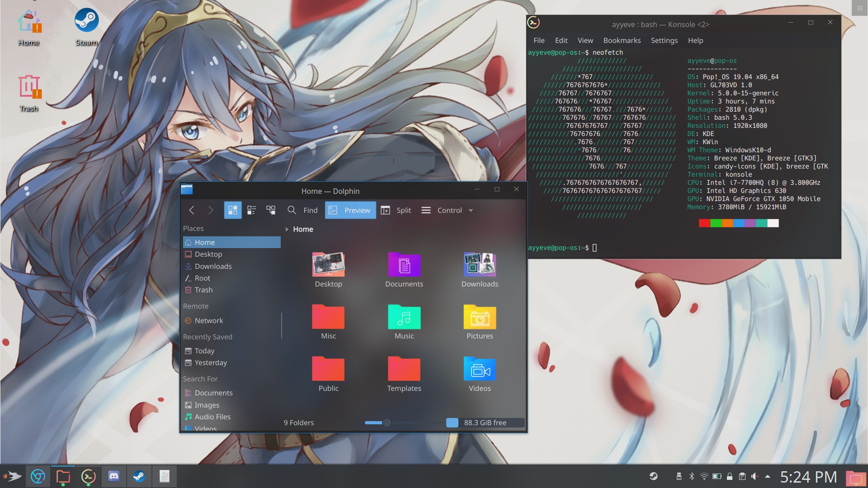Viewport: 868px width, 488px height.
Task: Split the Dolphin view
Action: point(396,210)
